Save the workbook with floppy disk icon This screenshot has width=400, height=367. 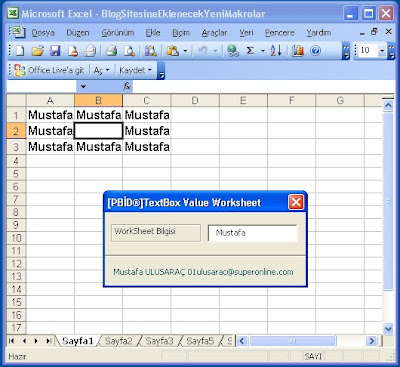[55, 51]
